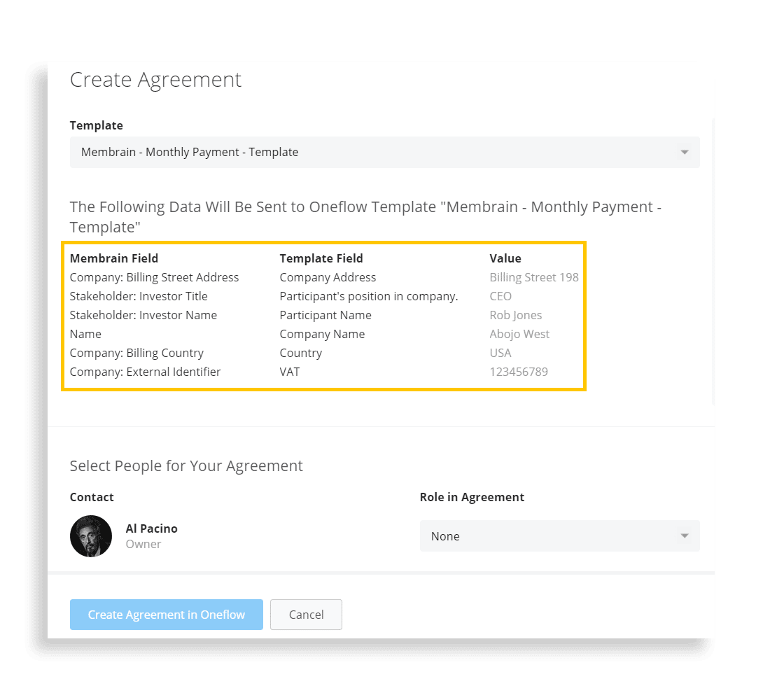Viewport: 770px width, 700px height.
Task: Click the 'Rob Jones' value
Action: [516, 316]
